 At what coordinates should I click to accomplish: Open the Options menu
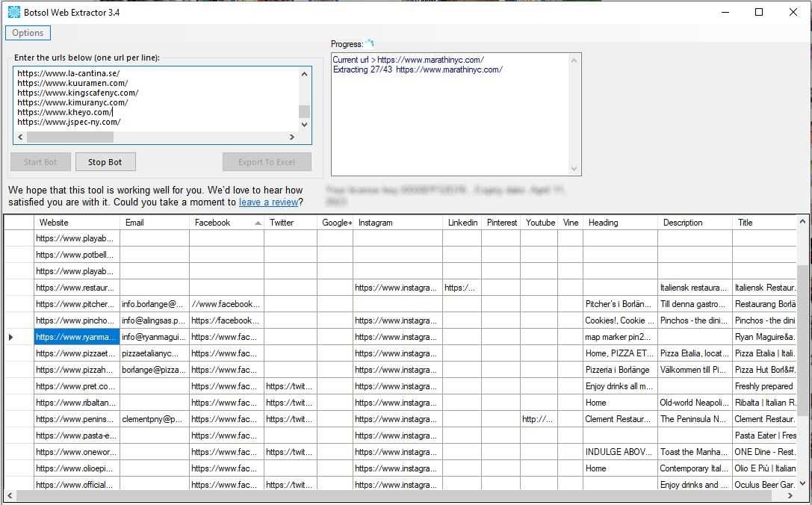tap(28, 33)
